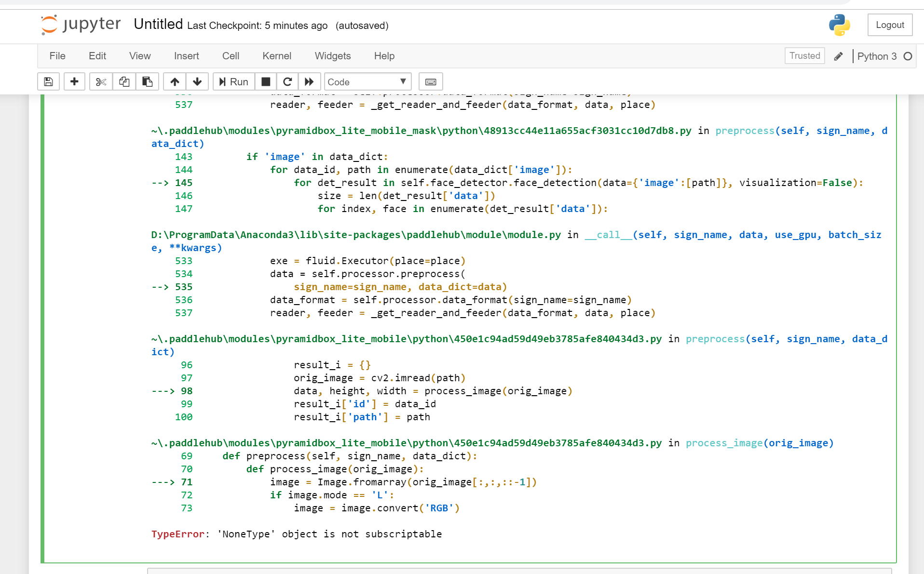Click the Last Checkpoint status text
Image resolution: width=924 pixels, height=574 pixels.
point(258,26)
